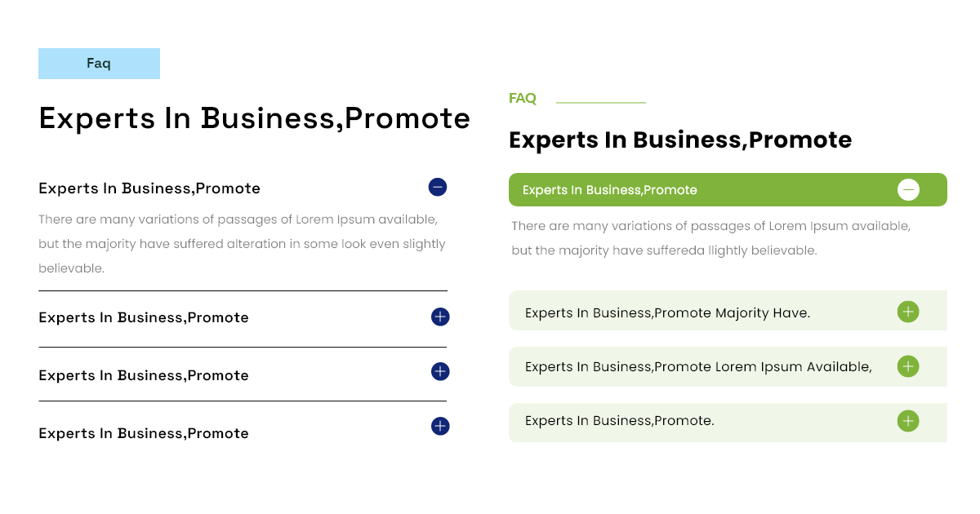Click the navy plus icon of third left item

440,372
